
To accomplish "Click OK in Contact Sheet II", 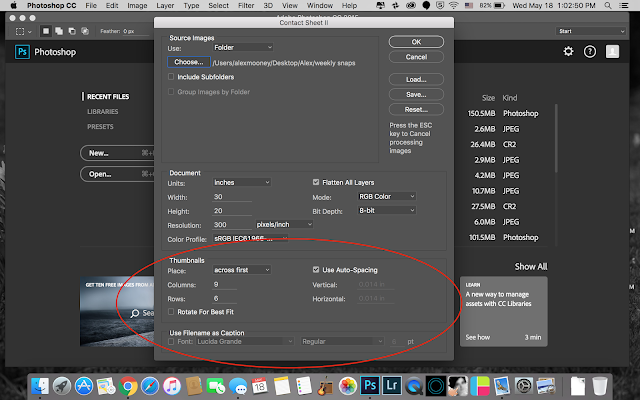I will point(416,42).
